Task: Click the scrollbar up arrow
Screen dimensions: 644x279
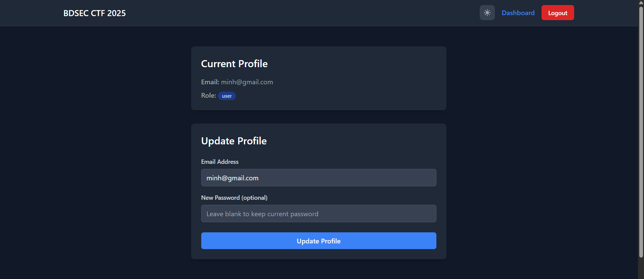Action: [x=641, y=3]
